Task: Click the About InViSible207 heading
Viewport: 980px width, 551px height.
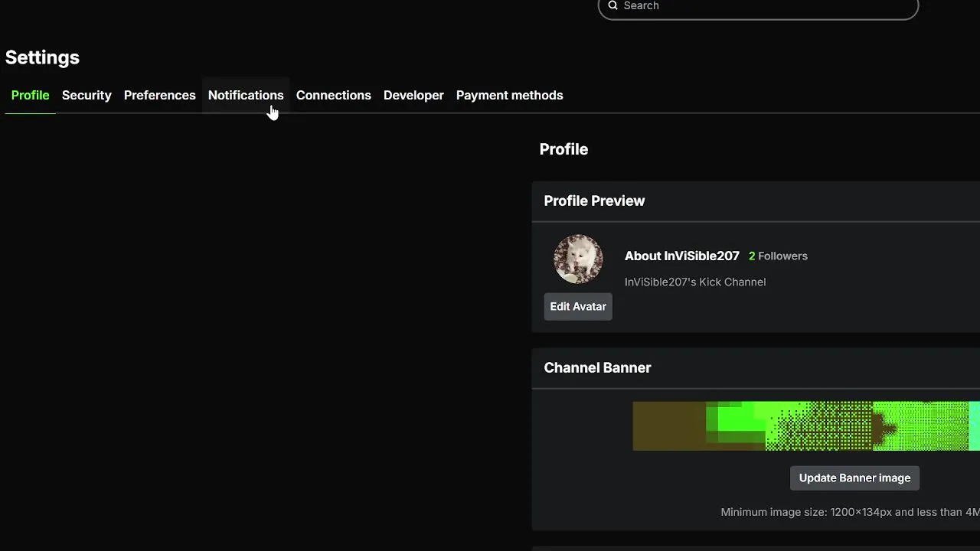Action: point(681,256)
